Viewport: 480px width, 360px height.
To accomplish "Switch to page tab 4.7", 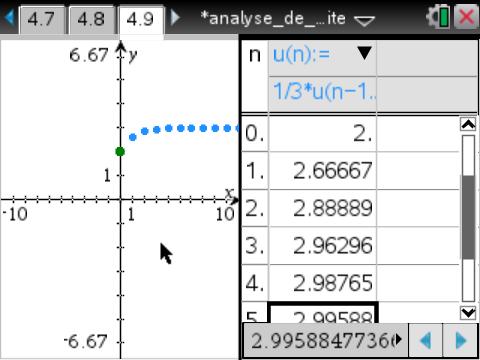I will tap(41, 19).
